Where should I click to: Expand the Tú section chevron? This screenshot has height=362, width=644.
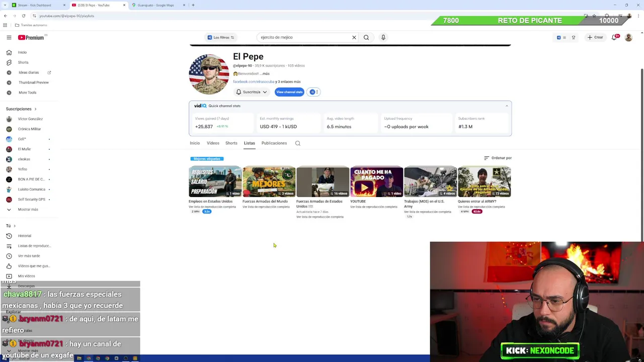pyautogui.click(x=15, y=226)
